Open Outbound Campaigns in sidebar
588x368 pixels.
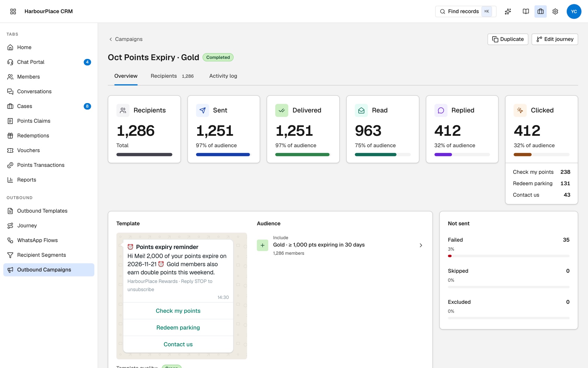click(x=49, y=270)
